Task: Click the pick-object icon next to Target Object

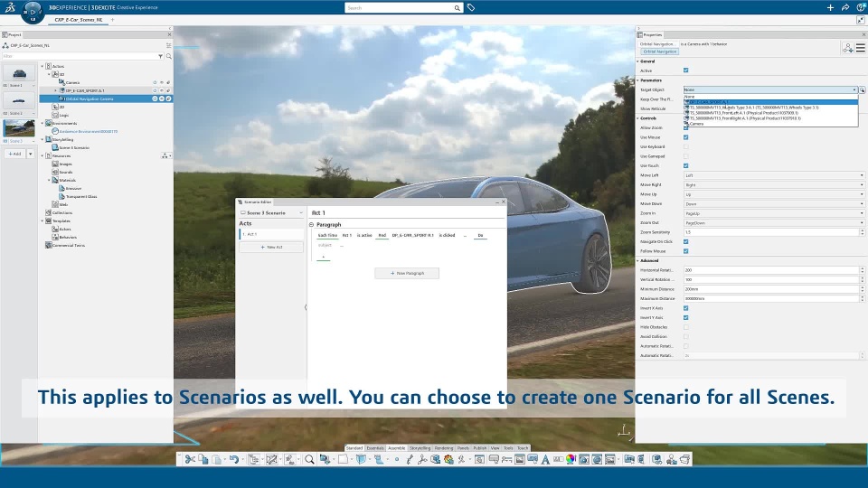Action: 862,89
